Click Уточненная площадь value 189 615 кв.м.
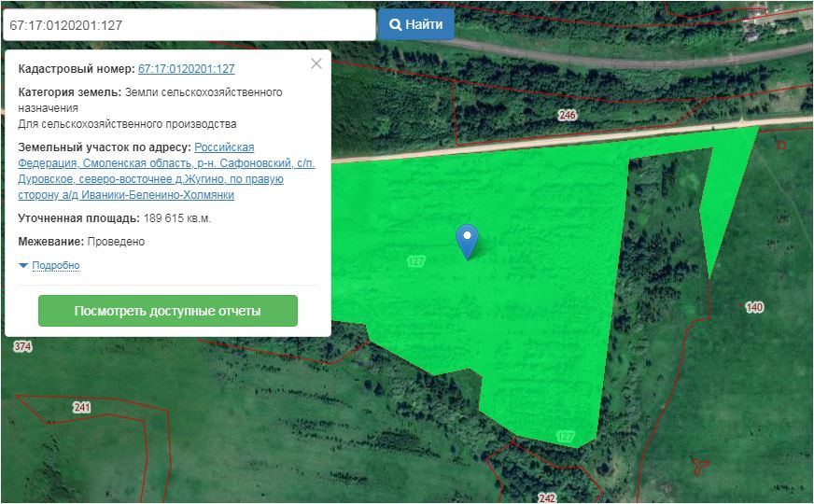Image resolution: width=814 pixels, height=504 pixels. click(x=177, y=218)
